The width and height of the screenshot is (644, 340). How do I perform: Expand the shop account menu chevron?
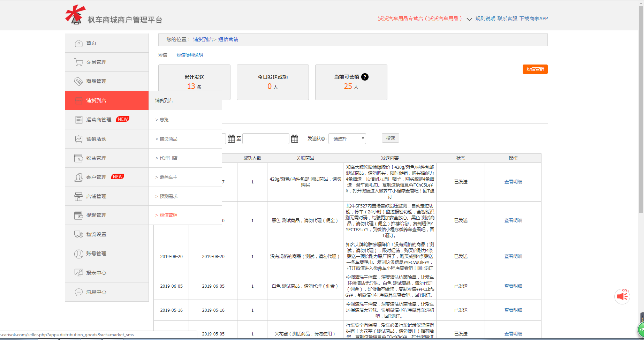469,19
